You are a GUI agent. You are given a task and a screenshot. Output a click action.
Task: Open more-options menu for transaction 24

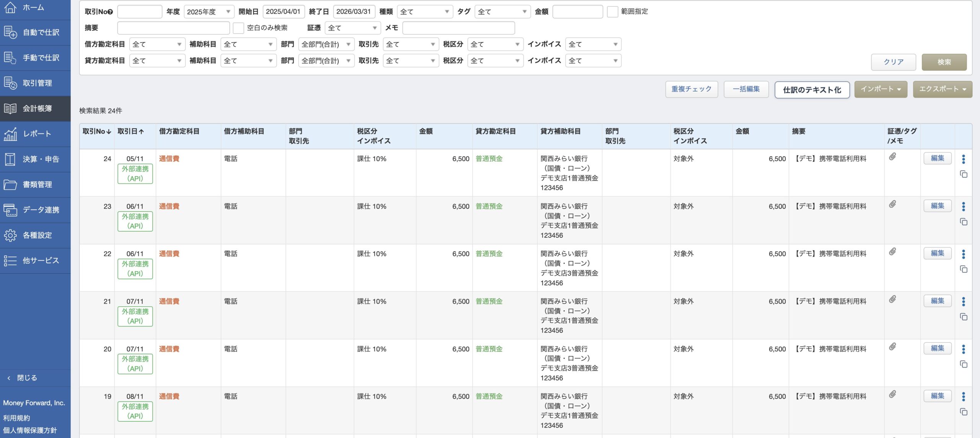(x=964, y=159)
